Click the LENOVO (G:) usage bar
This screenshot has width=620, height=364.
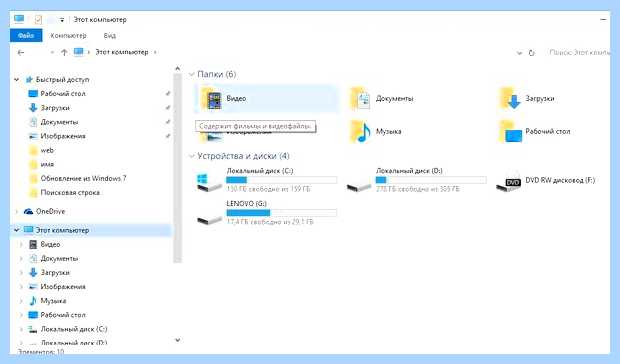point(281,213)
